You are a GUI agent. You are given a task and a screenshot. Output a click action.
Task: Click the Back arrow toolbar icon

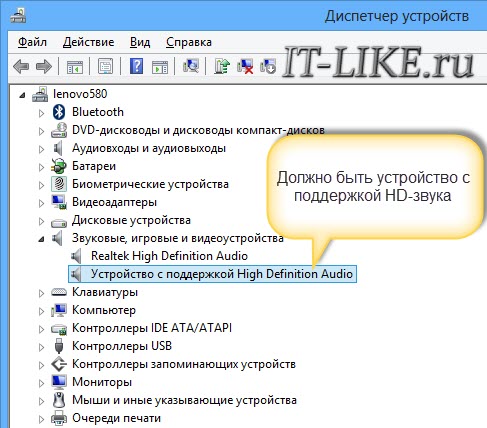click(x=21, y=66)
